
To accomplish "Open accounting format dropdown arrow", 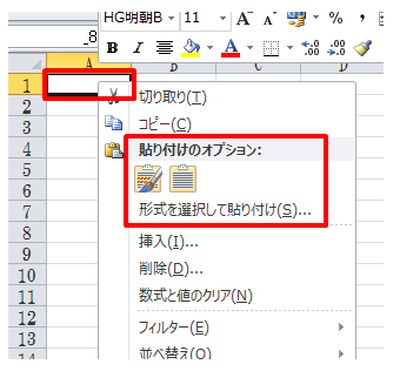I will click(x=316, y=17).
